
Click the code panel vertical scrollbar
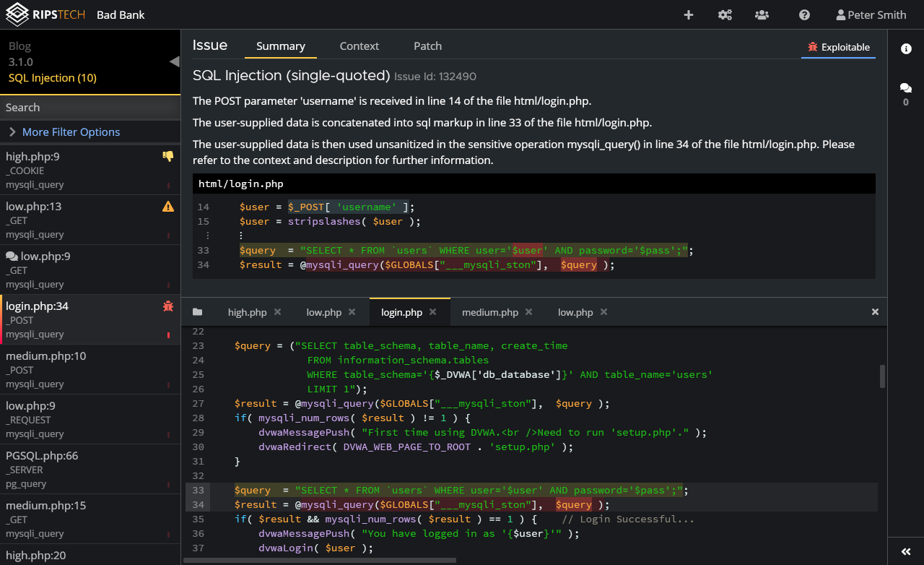coord(882,376)
